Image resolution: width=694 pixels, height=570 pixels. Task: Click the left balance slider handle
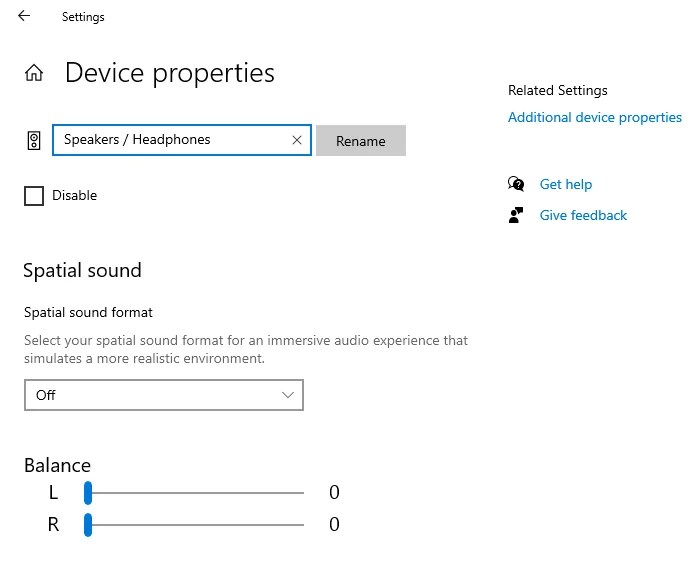coord(88,492)
